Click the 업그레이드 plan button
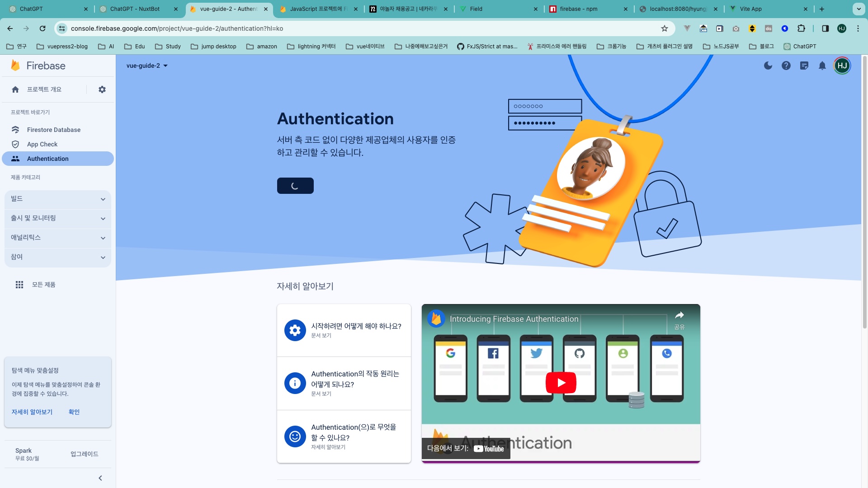Screen dimensions: 868x488 (85, 454)
